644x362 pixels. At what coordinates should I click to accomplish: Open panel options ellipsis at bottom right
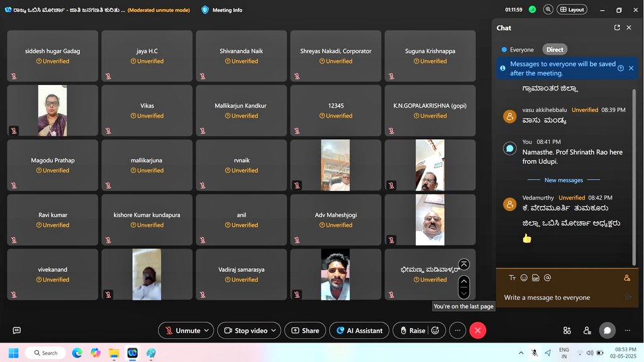(x=628, y=331)
